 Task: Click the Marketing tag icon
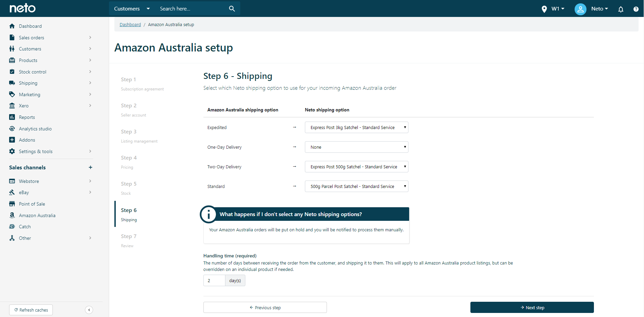12,94
